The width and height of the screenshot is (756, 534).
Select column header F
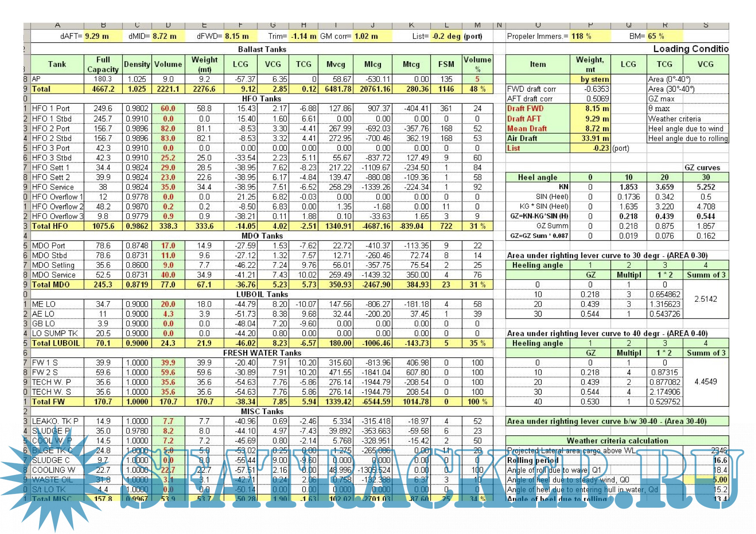click(x=241, y=25)
